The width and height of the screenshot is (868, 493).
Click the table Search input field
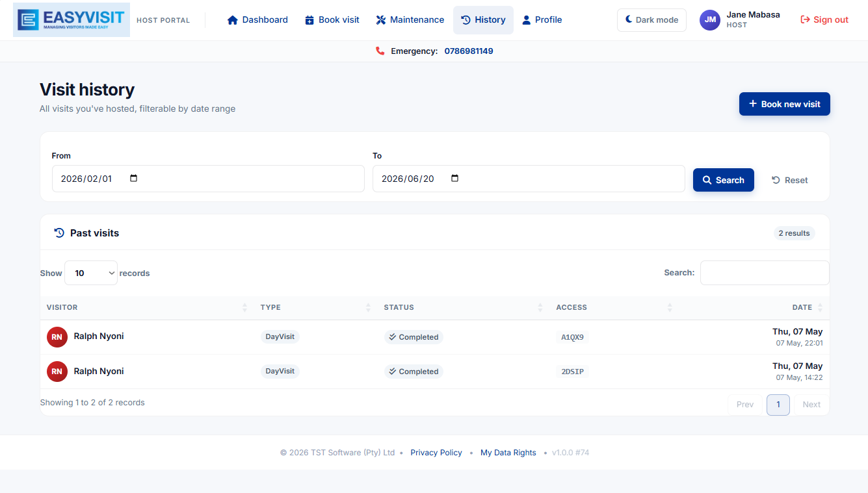[x=765, y=273]
